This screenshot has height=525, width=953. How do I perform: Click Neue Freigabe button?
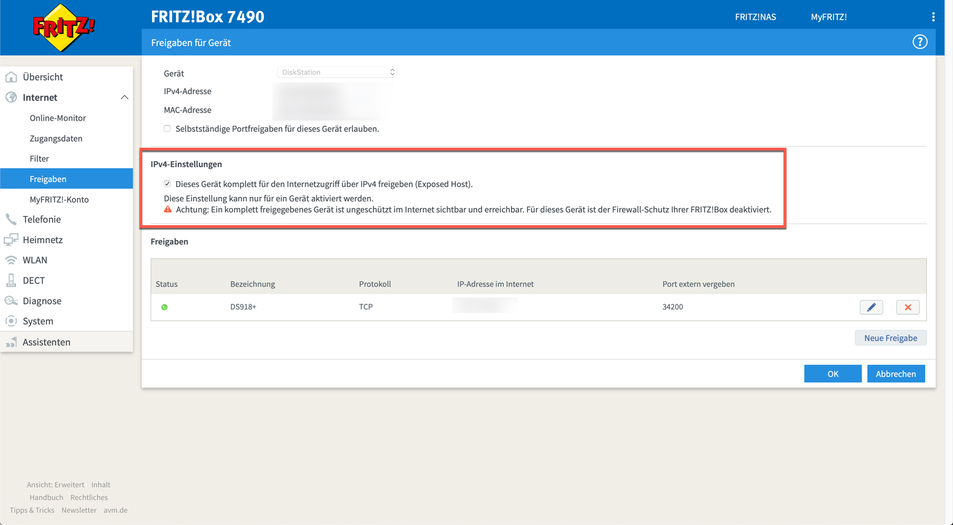pos(890,338)
